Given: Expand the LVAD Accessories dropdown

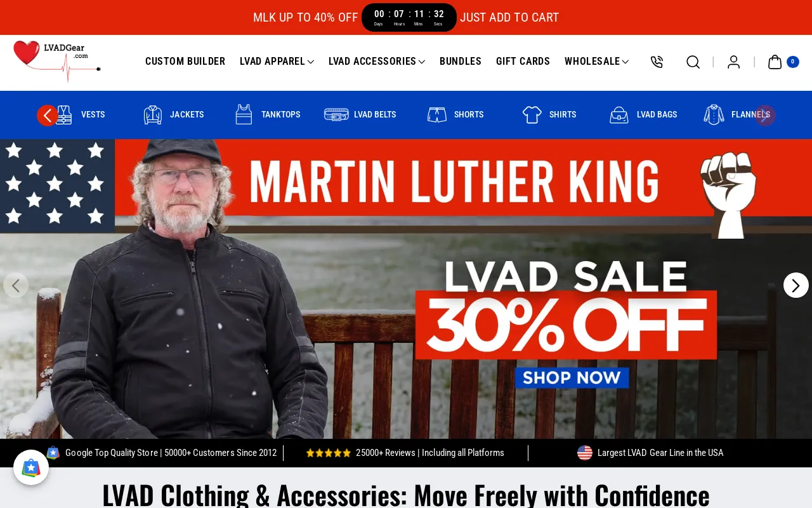Looking at the screenshot, I should tap(377, 62).
